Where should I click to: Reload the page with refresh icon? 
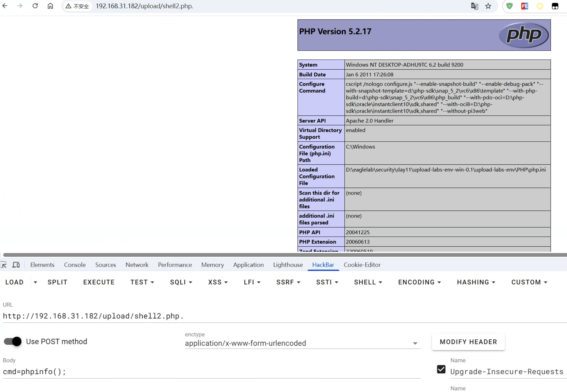(x=35, y=6)
